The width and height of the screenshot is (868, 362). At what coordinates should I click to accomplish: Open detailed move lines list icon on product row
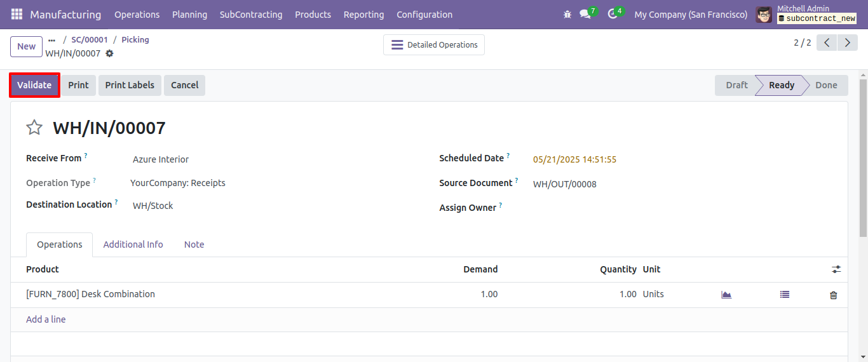pos(785,295)
